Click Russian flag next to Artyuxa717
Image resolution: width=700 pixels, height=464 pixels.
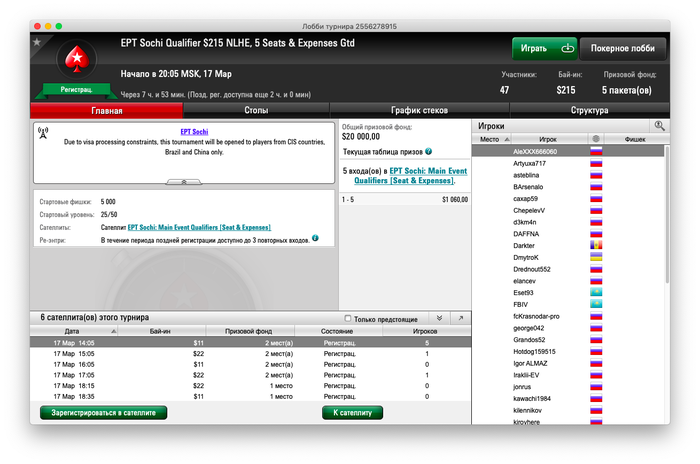click(596, 163)
